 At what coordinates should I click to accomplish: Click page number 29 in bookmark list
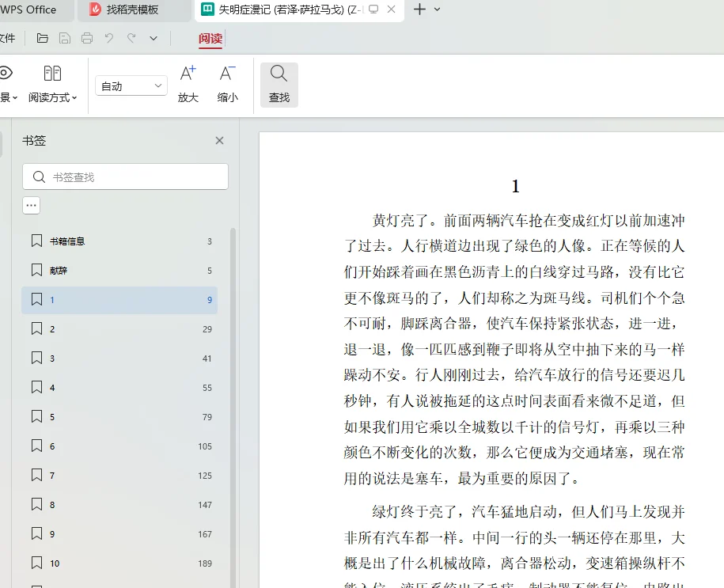point(207,329)
